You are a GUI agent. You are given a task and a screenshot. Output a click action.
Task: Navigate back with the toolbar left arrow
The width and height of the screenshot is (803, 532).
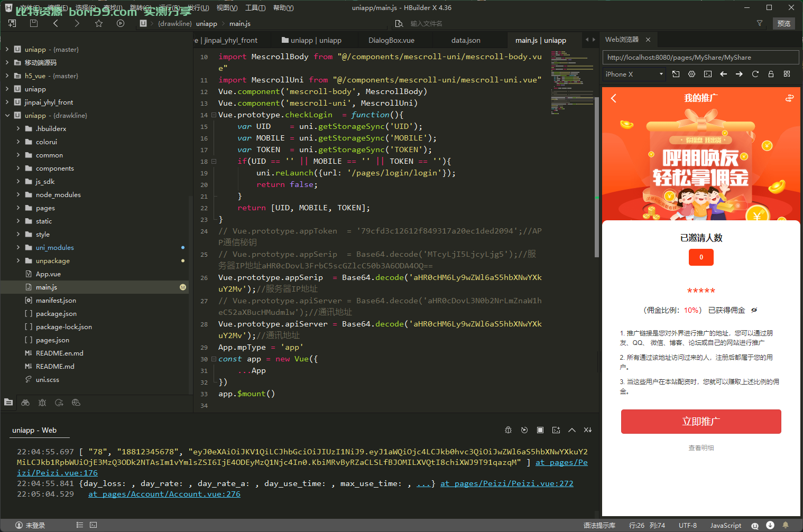[56, 23]
